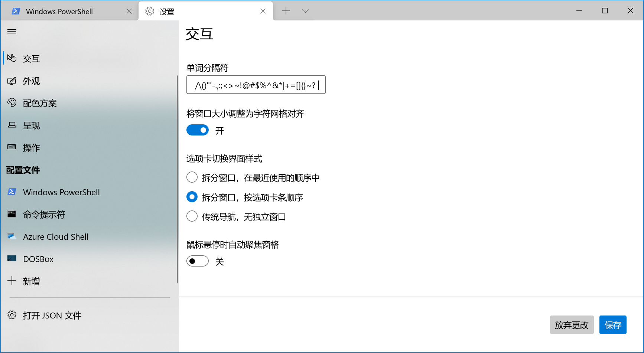Open the 操作 actions settings
The image size is (644, 353).
pyautogui.click(x=31, y=147)
